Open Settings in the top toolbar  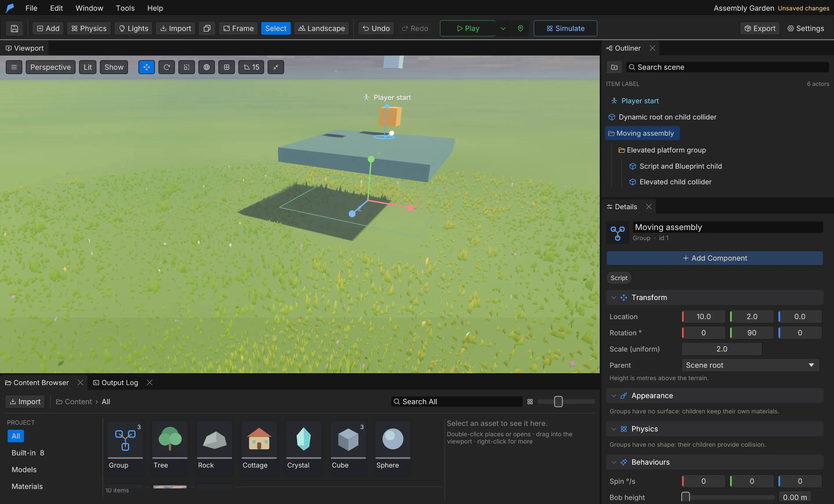tap(806, 28)
